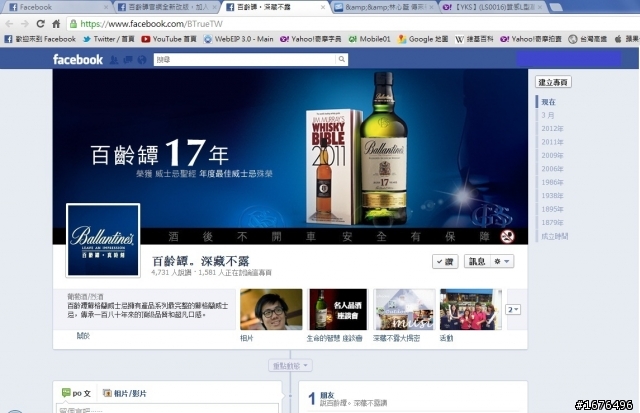Open the 名人品酒座談會 thumbnail
This screenshot has width=640, height=413.
tap(338, 309)
